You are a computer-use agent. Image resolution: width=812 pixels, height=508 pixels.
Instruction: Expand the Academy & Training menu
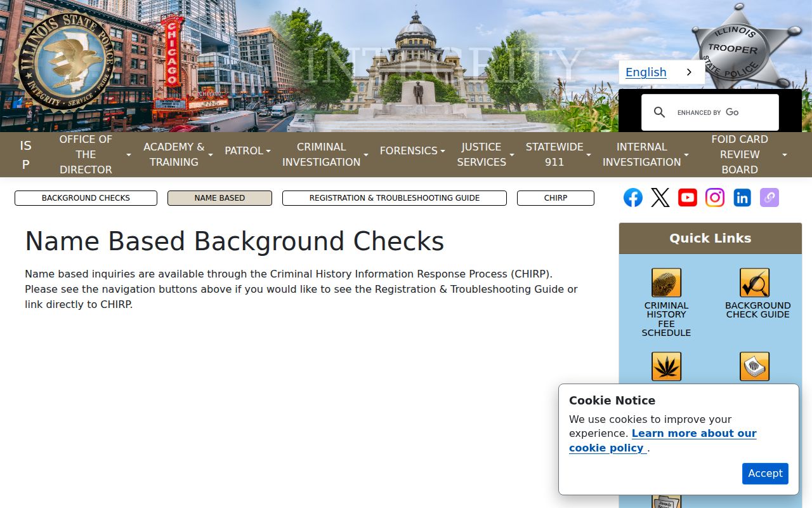[x=178, y=154]
